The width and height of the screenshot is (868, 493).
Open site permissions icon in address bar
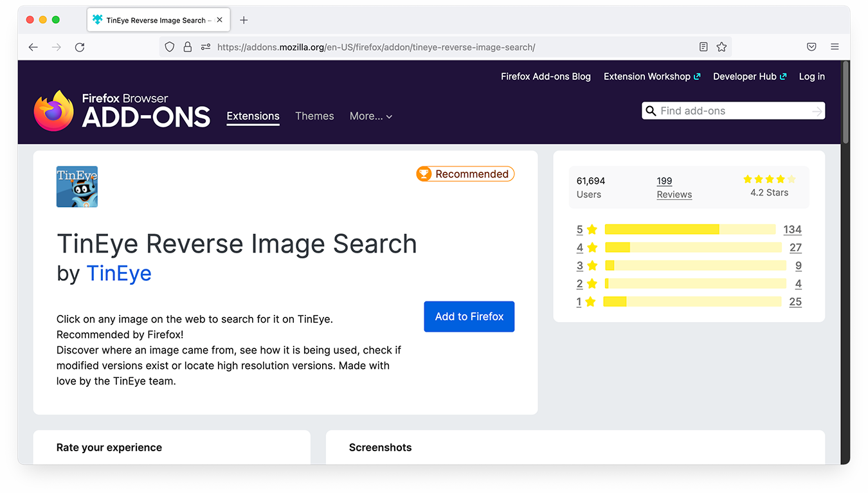[206, 47]
